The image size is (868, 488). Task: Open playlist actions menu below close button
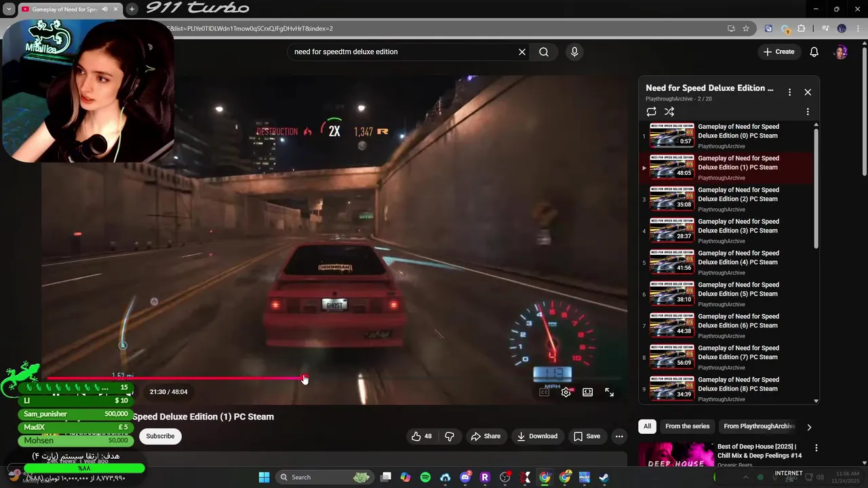point(808,112)
